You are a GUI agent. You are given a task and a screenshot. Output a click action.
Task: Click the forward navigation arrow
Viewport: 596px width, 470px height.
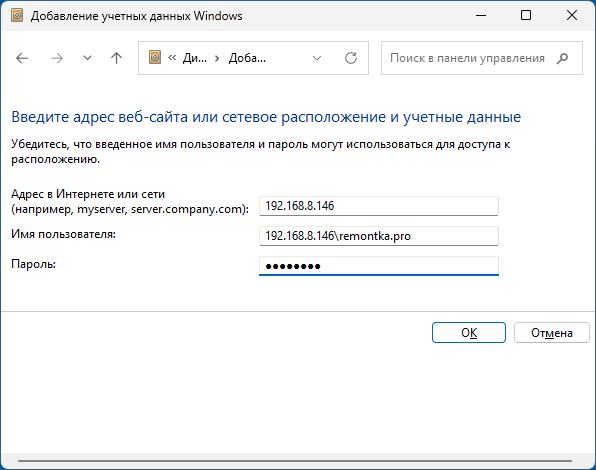click(57, 58)
